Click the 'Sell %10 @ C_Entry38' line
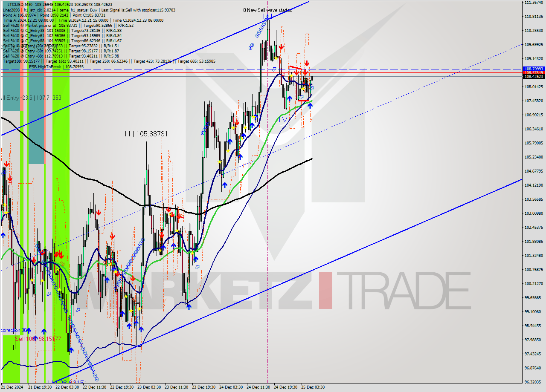The image size is (546, 392). (x=62, y=31)
